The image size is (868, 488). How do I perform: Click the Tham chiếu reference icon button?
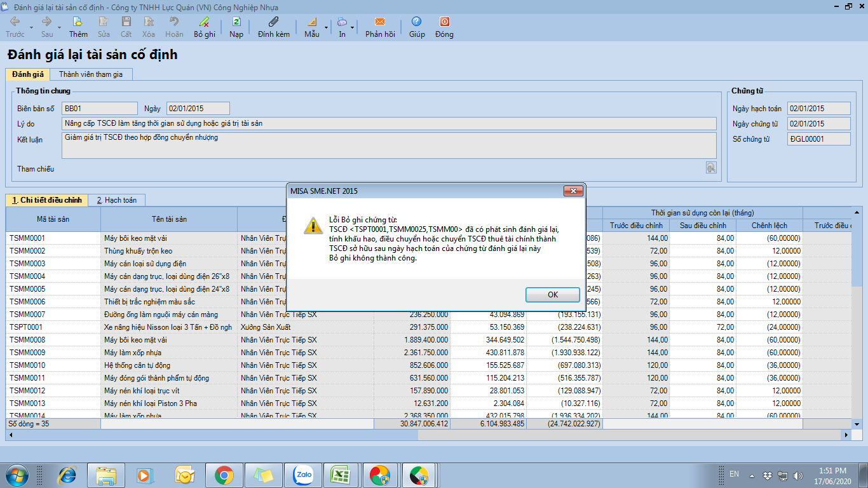coord(710,168)
